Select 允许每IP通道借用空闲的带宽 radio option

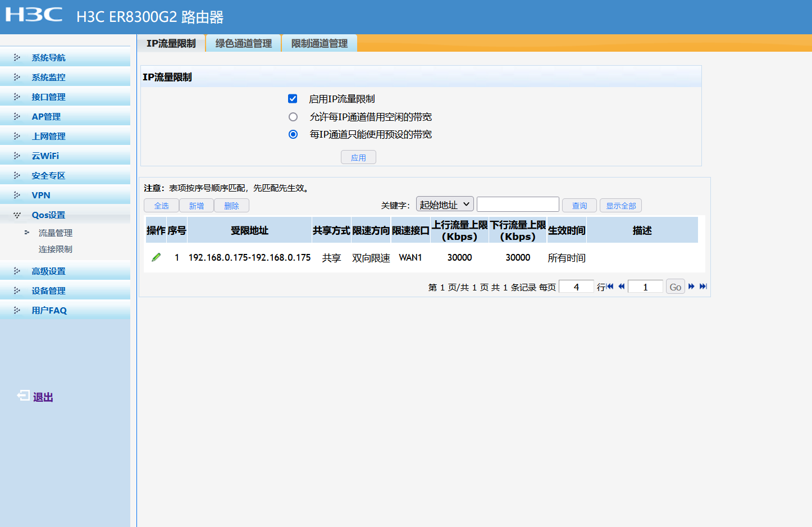(x=293, y=117)
